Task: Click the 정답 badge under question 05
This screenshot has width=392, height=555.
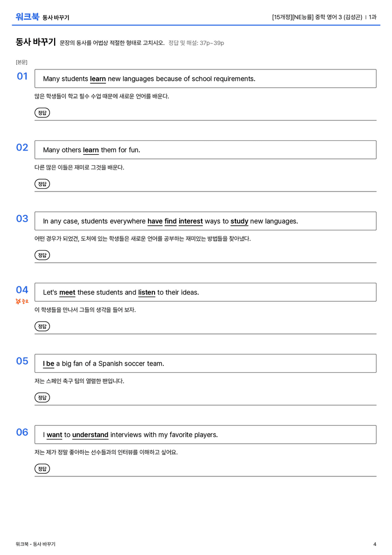Action: pos(42,397)
